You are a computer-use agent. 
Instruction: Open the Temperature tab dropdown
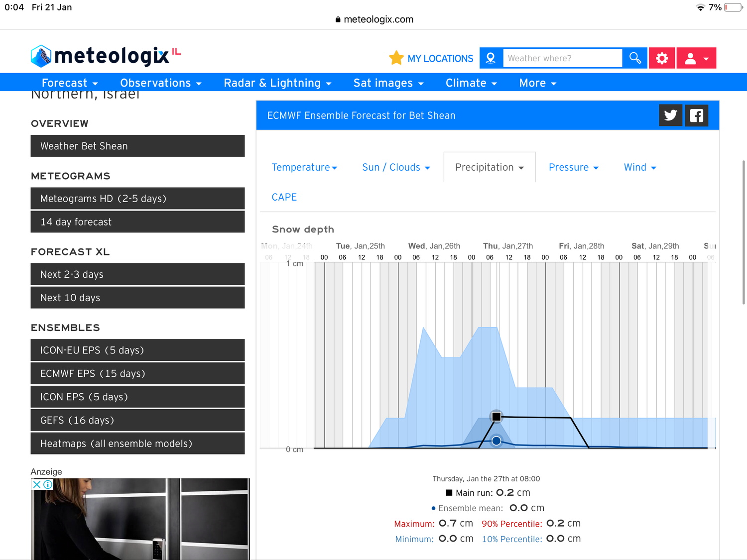tap(304, 167)
